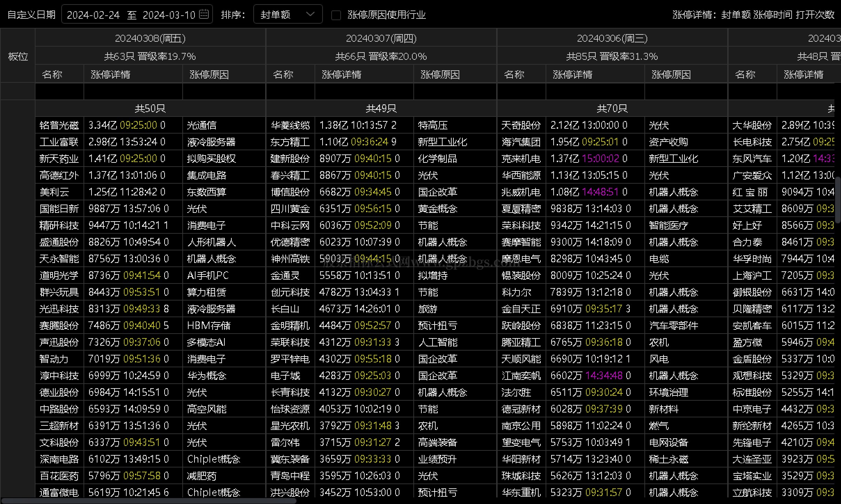Click 共70只 group header
Image resolution: width=841 pixels, height=504 pixels.
click(612, 109)
